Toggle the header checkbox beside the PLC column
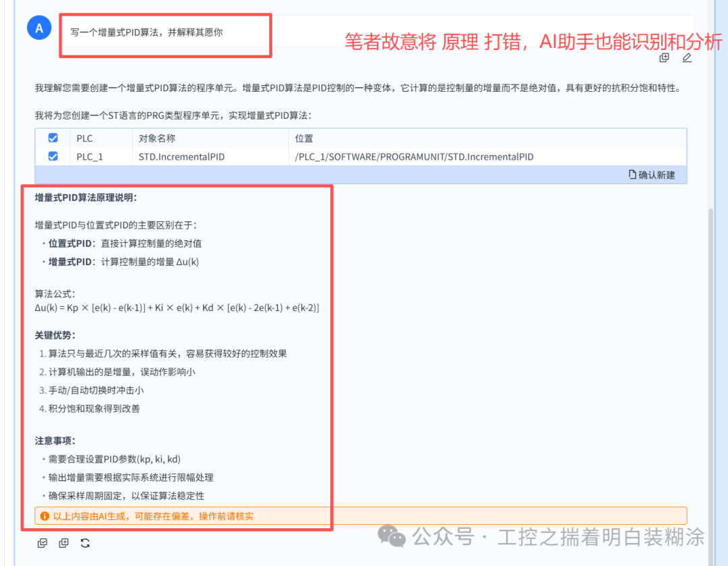This screenshot has height=566, width=728. coord(53,138)
